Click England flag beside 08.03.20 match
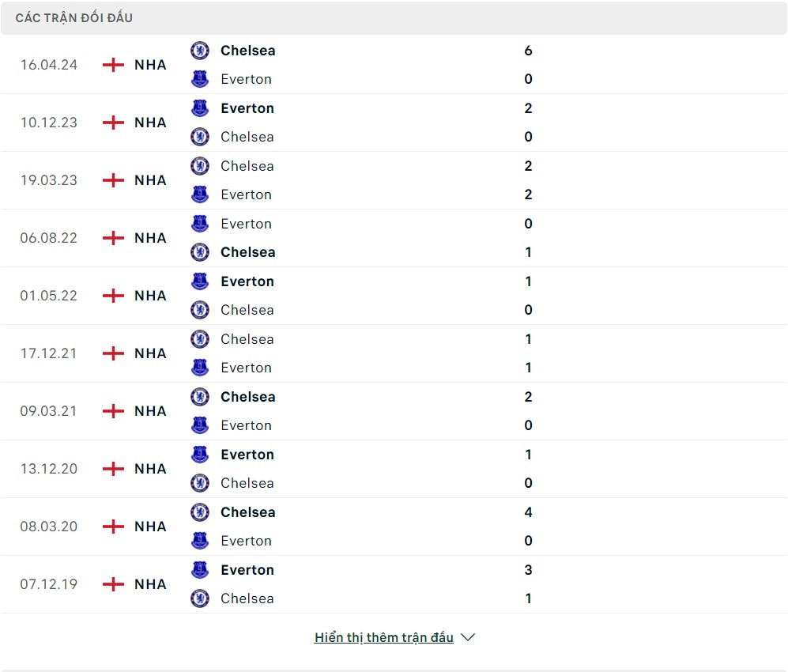This screenshot has width=788, height=672. [x=114, y=527]
